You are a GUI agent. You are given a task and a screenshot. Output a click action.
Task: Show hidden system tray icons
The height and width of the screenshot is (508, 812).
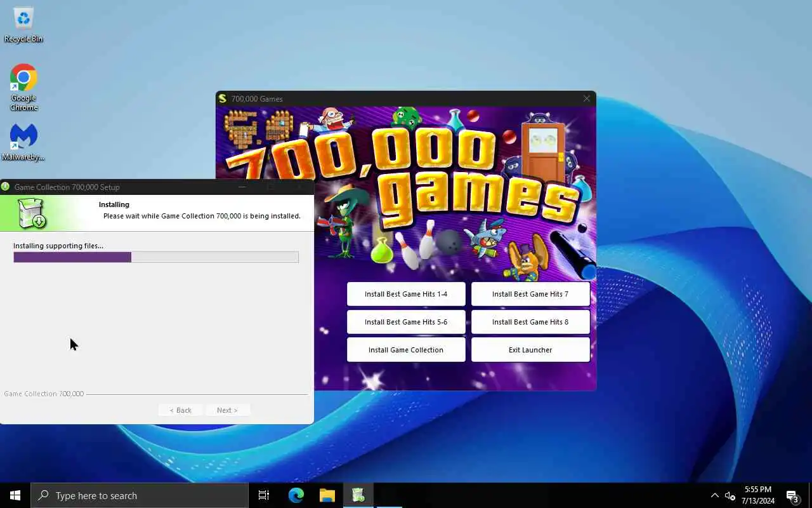715,495
